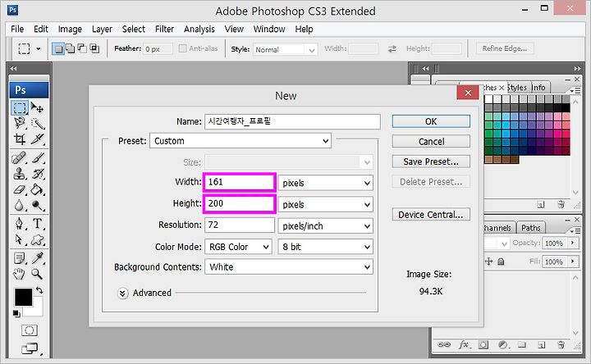Viewport: 591px width, 364px height.
Task: Open the Height units dropdown
Action: click(325, 204)
